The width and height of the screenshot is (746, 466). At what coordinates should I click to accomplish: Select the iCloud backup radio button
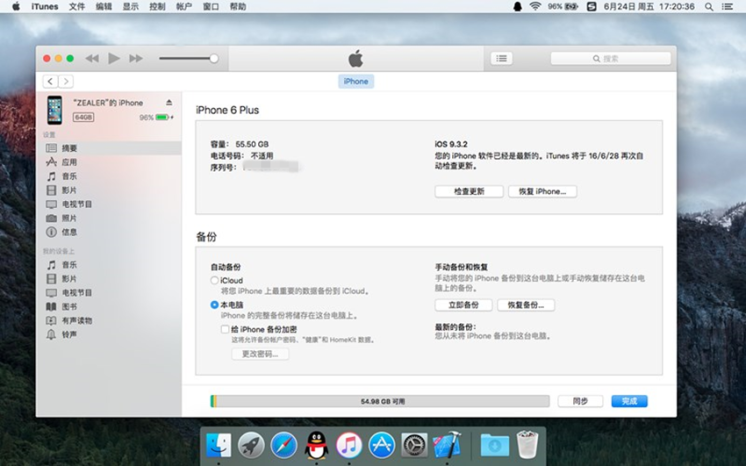pos(215,280)
